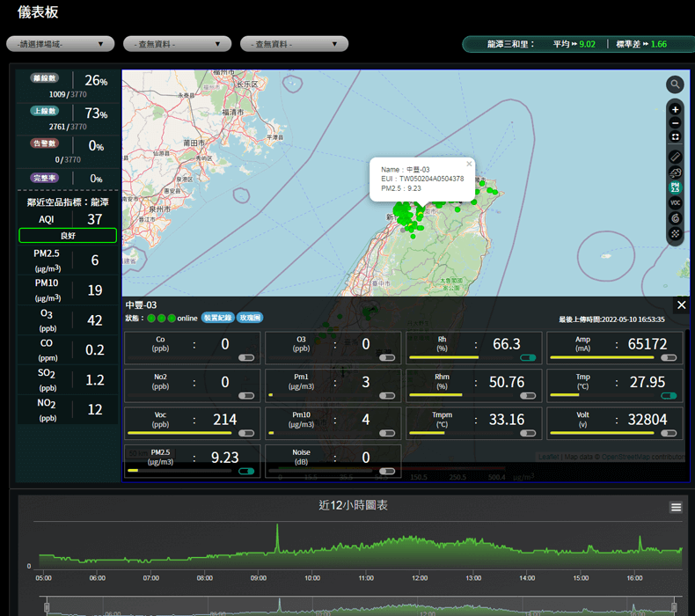
Task: Show the wind weather layer icon
Action: pos(675,172)
